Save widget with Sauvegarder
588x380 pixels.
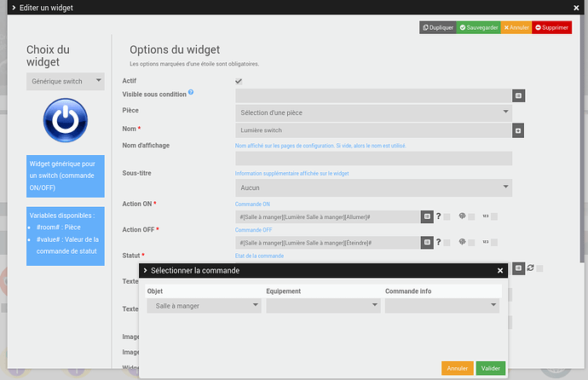pyautogui.click(x=479, y=27)
